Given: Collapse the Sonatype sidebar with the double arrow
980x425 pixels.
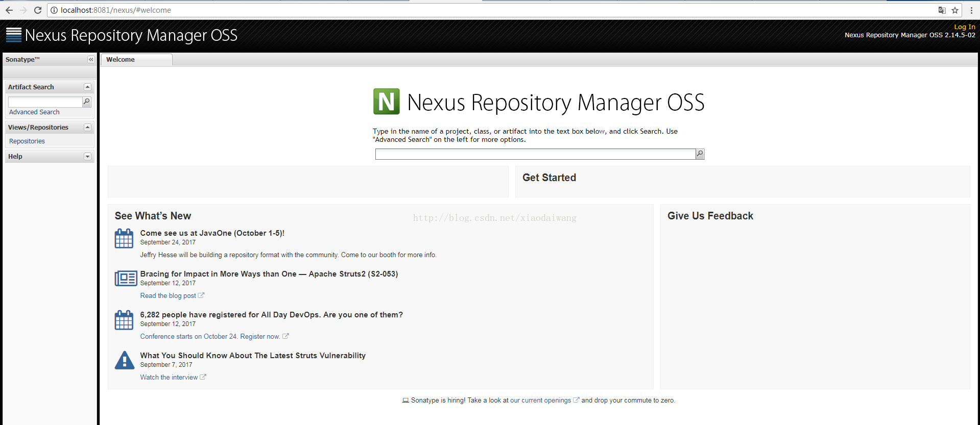Looking at the screenshot, I should click(x=91, y=60).
